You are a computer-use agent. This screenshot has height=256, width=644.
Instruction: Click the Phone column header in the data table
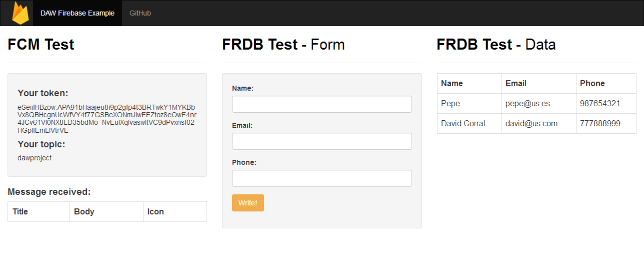point(592,83)
